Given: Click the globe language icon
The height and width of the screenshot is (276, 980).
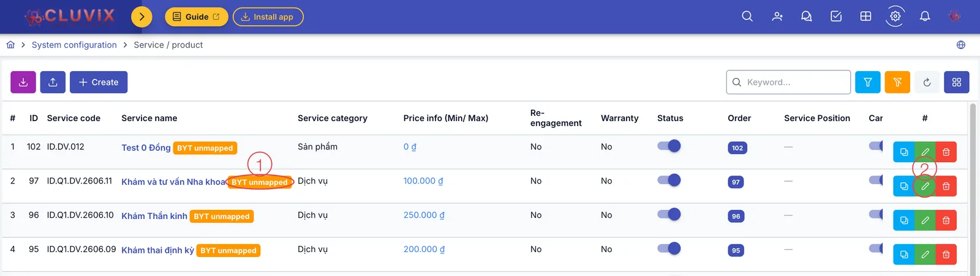Looking at the screenshot, I should (961, 45).
